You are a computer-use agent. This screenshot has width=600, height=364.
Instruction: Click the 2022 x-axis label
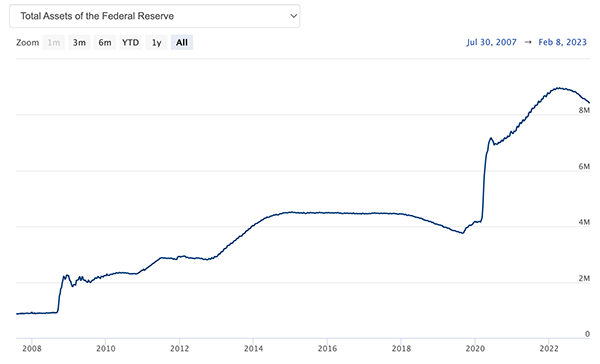point(549,348)
